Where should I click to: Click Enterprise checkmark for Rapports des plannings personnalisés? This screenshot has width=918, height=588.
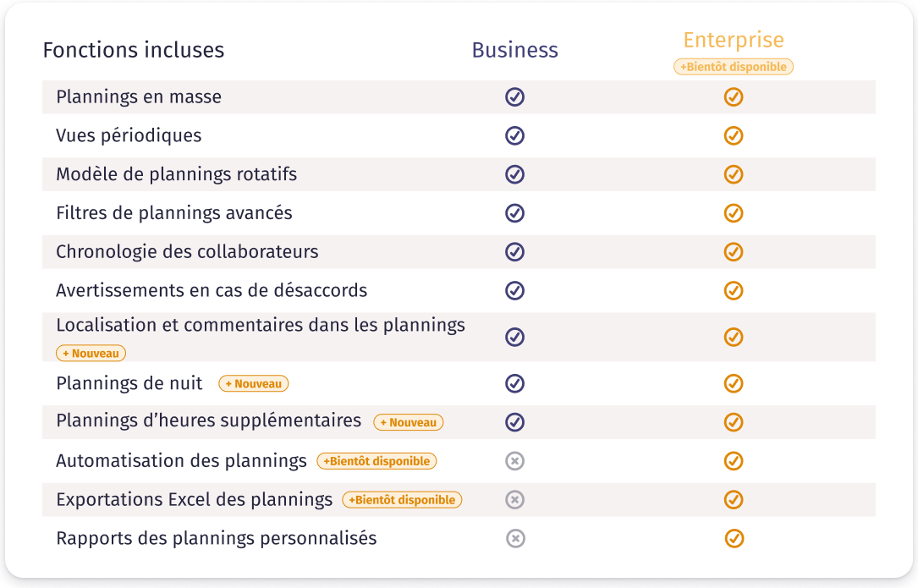(734, 538)
